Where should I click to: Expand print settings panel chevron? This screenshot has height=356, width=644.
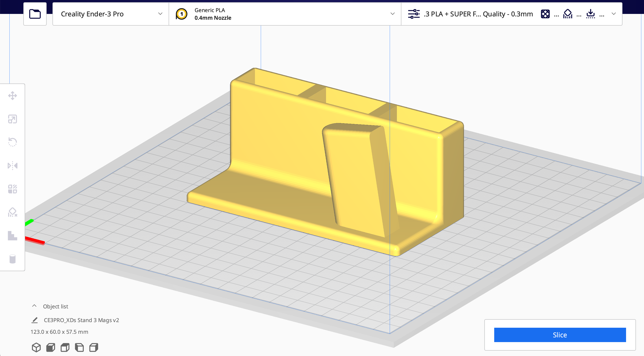[x=614, y=14]
